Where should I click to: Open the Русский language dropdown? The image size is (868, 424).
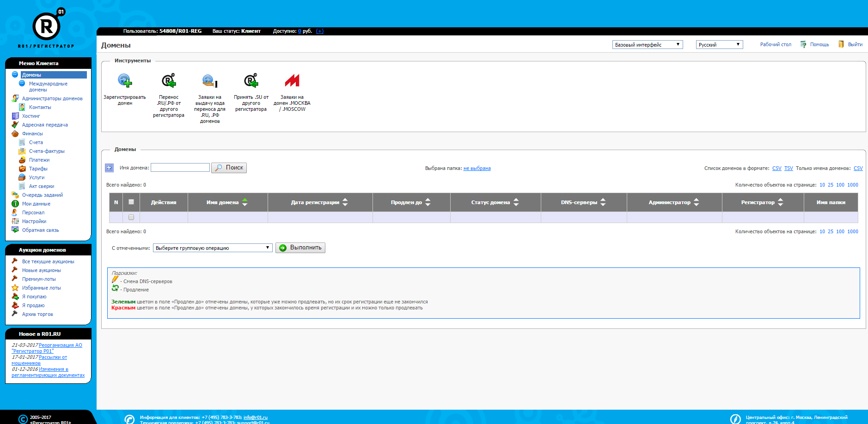[x=719, y=45]
